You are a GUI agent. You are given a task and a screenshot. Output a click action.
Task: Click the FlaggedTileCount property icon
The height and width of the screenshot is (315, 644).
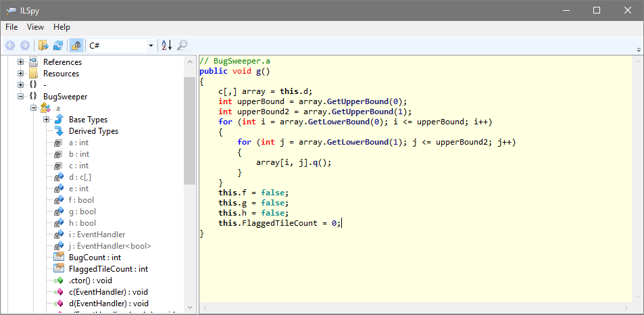tap(59, 269)
